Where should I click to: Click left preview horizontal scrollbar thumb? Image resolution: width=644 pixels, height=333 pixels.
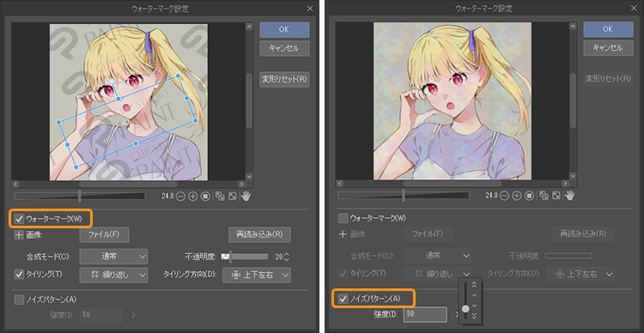click(x=129, y=185)
